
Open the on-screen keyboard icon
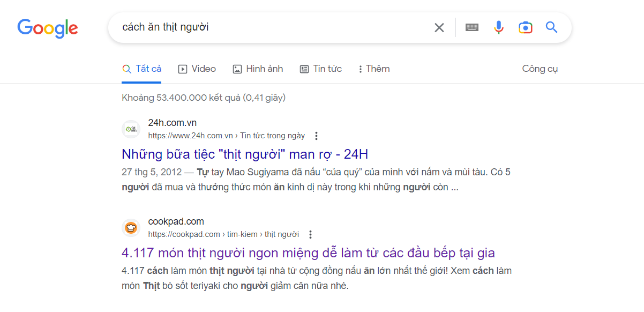[x=472, y=27]
